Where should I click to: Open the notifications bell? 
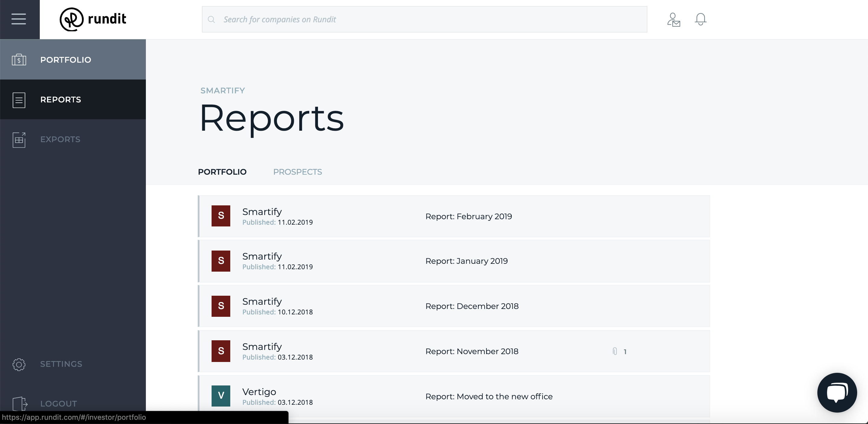click(700, 19)
